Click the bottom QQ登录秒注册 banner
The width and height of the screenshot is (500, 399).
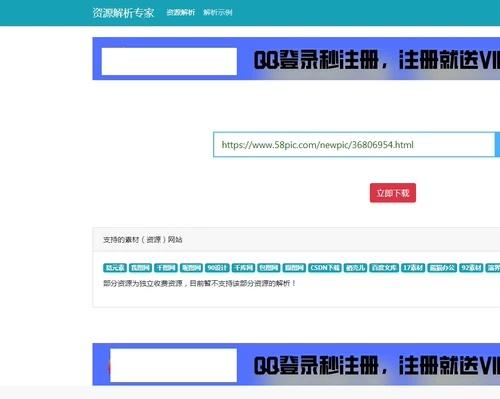(x=296, y=364)
